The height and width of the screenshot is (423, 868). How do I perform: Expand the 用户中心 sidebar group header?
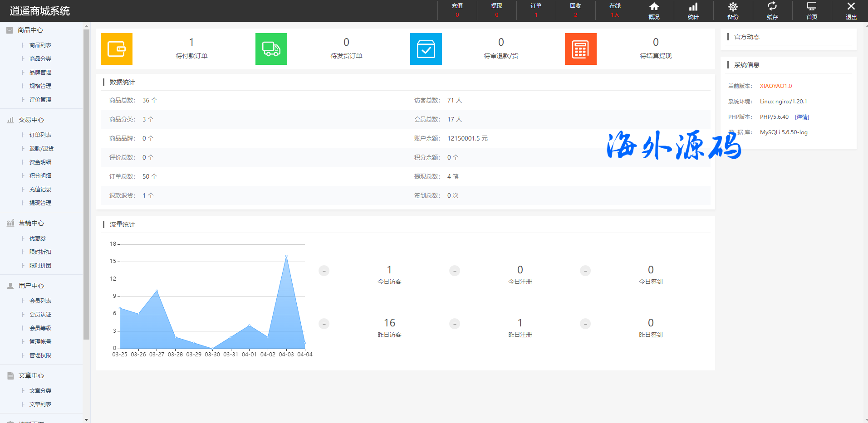point(31,286)
